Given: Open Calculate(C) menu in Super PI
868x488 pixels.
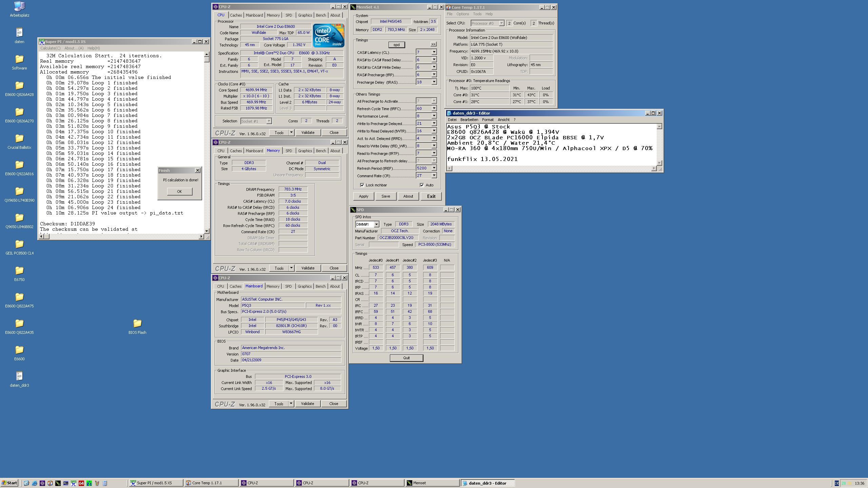Looking at the screenshot, I should (x=51, y=48).
